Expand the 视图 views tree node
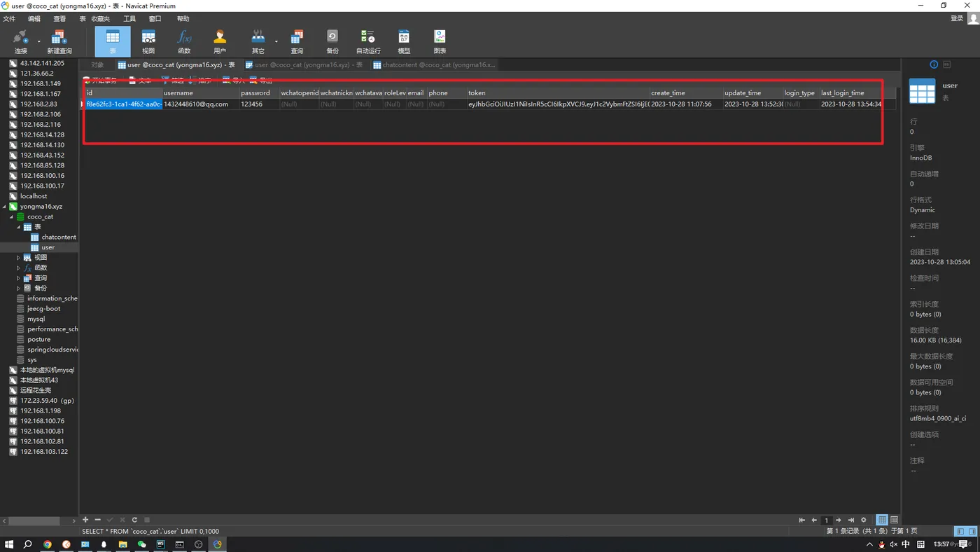The height and width of the screenshot is (552, 980). click(19, 258)
